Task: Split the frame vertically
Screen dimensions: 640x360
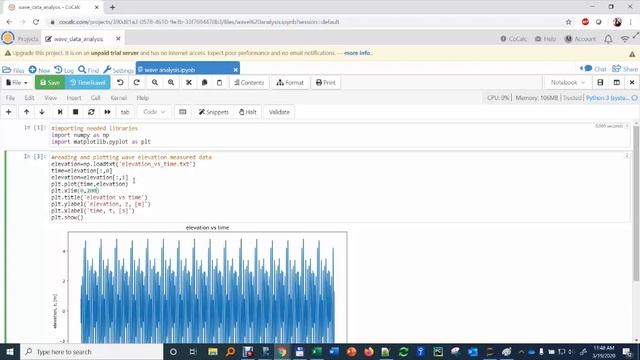Action: pyautogui.click(x=616, y=82)
